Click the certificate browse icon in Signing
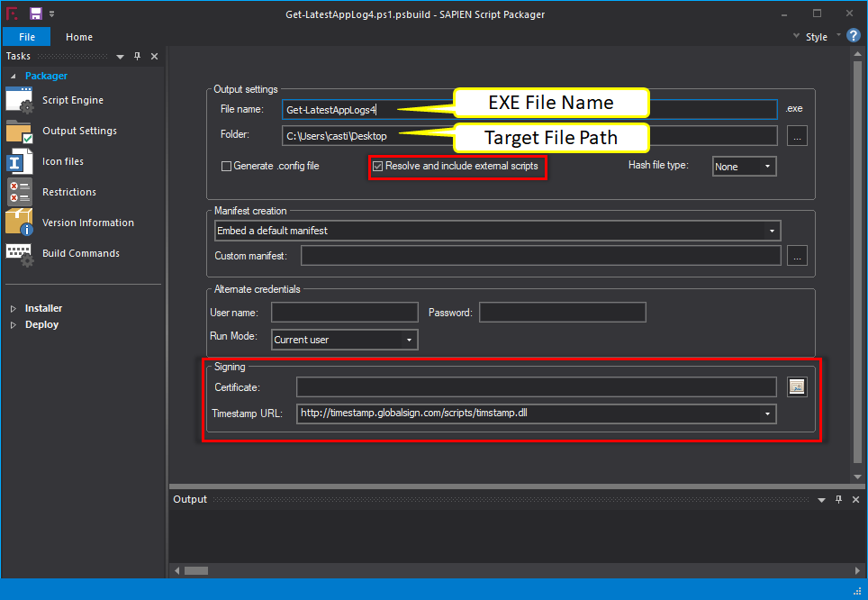The width and height of the screenshot is (868, 600). point(797,387)
